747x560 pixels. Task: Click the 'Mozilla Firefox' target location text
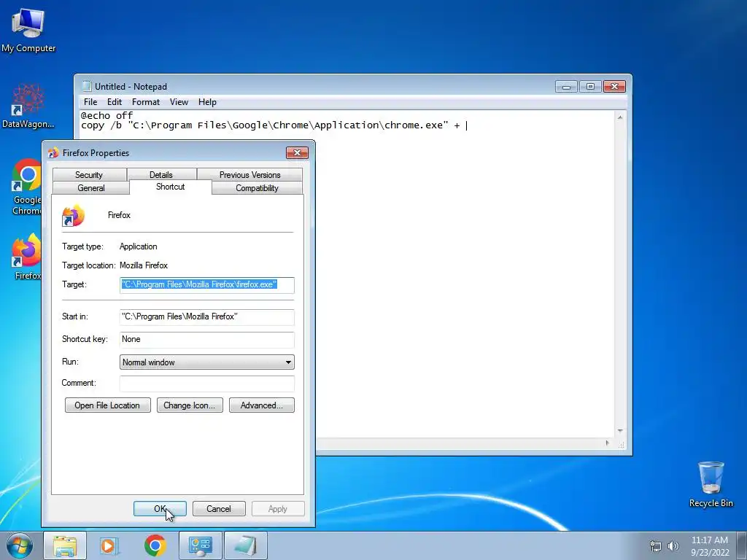pyautogui.click(x=144, y=265)
